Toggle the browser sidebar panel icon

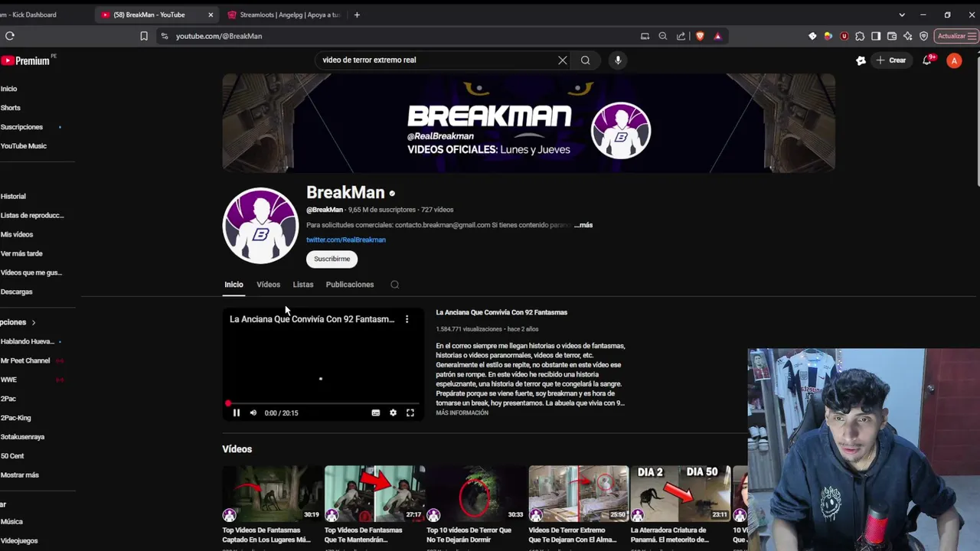(x=876, y=36)
